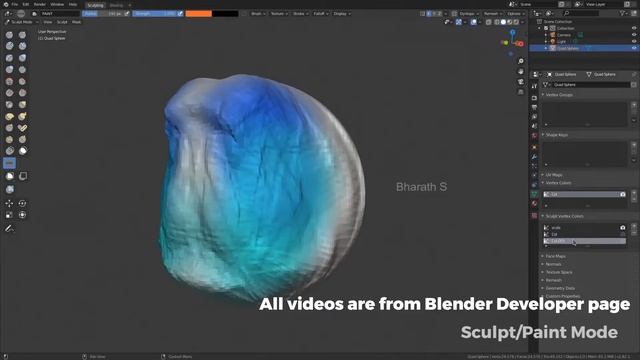Switch perspective/orthographic view icon
The image size is (640, 360).
tap(521, 92)
